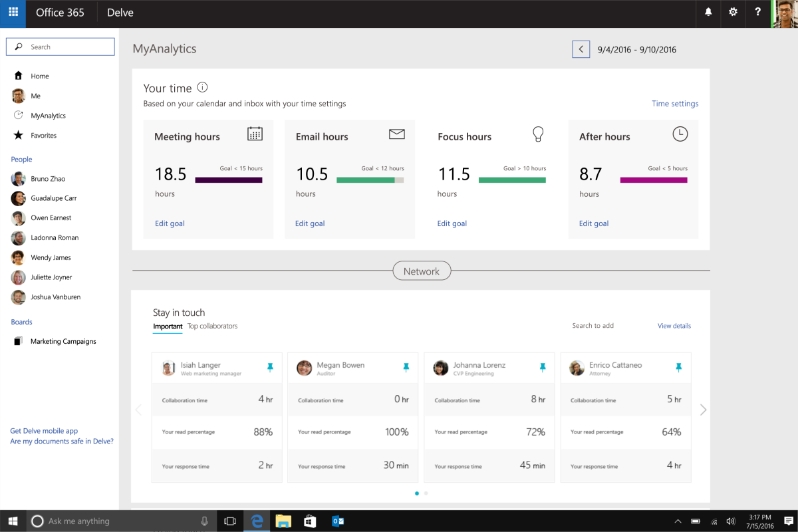Unpin Johanna Lorenz's card

tap(543, 366)
